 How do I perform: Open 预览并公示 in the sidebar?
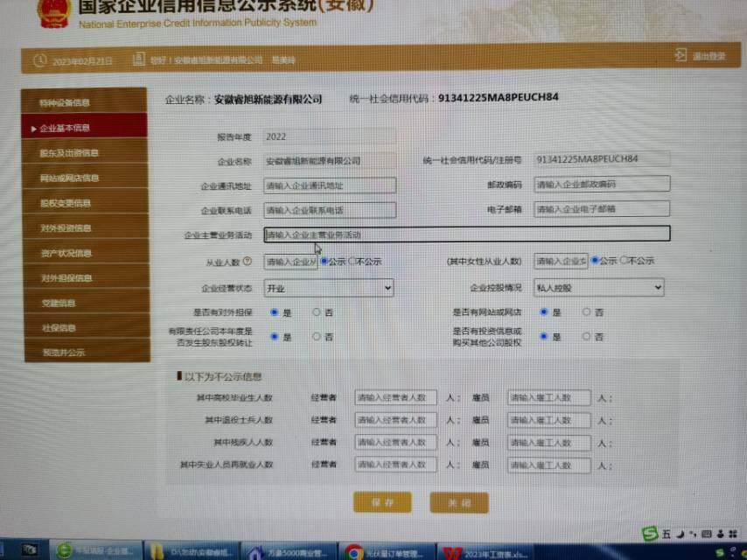[x=87, y=352]
